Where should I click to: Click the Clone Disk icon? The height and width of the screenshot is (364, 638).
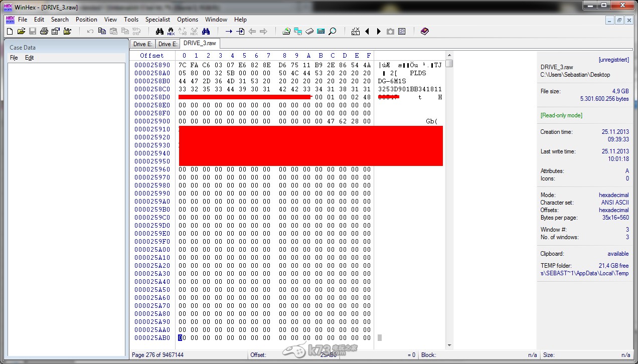[x=298, y=31]
